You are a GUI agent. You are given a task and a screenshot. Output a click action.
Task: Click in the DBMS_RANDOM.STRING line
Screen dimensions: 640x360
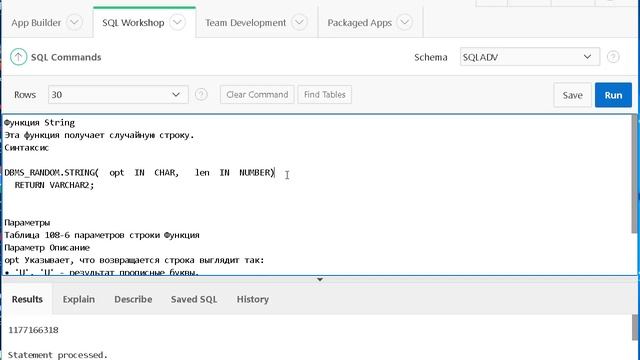tap(140, 173)
